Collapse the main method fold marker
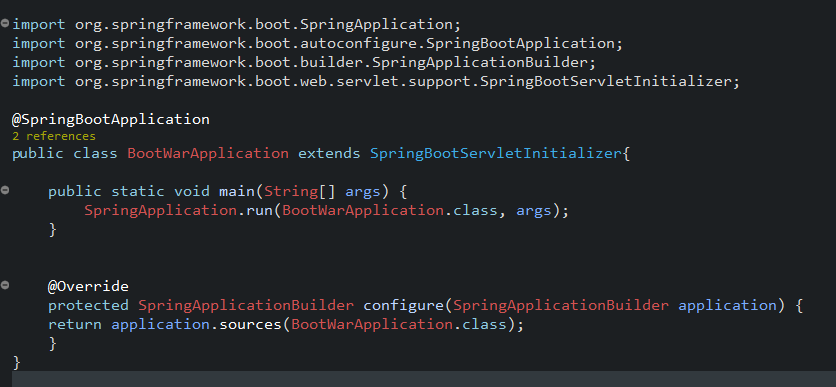 point(5,190)
